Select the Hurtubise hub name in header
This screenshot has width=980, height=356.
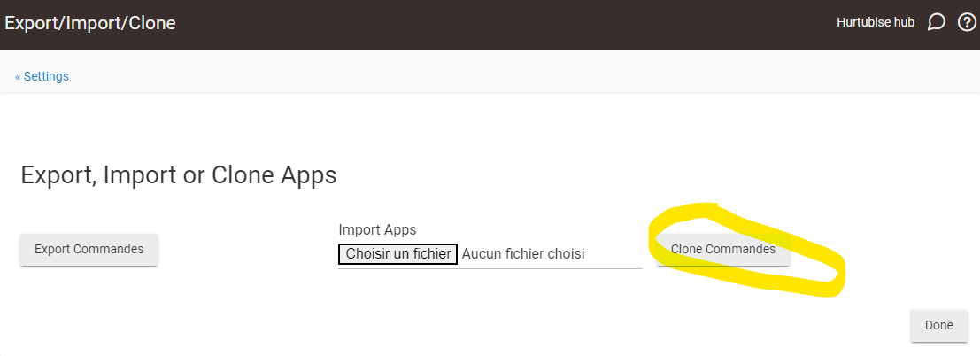coord(875,23)
